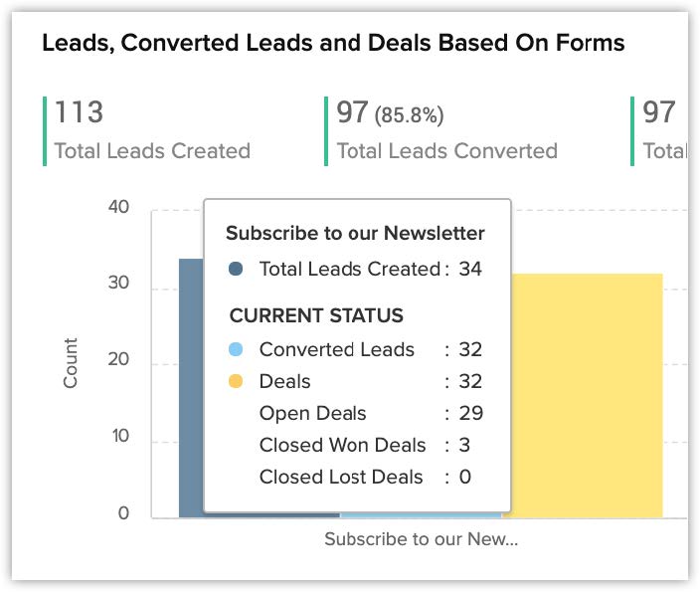Image resolution: width=700 pixels, height=592 pixels.
Task: Click the 113 Total Leads Created stat
Action: tap(80, 112)
